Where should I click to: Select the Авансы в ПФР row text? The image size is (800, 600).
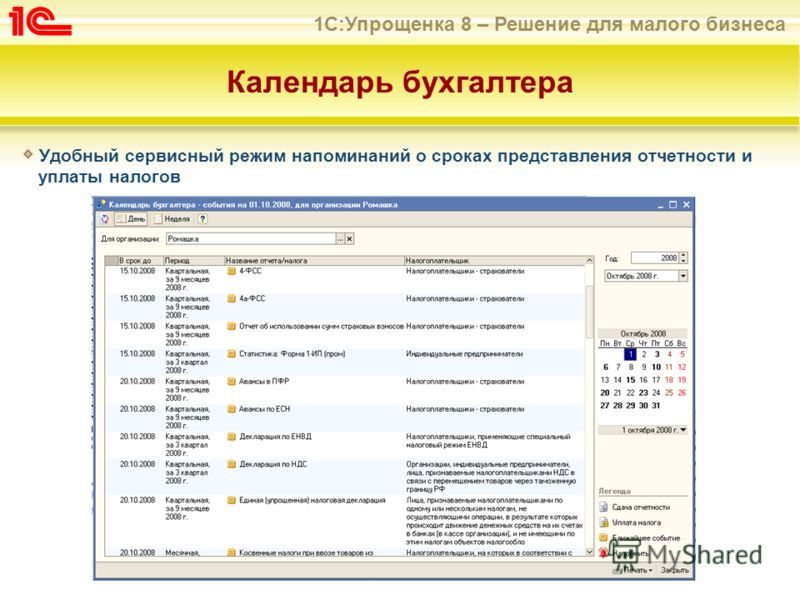click(x=264, y=381)
